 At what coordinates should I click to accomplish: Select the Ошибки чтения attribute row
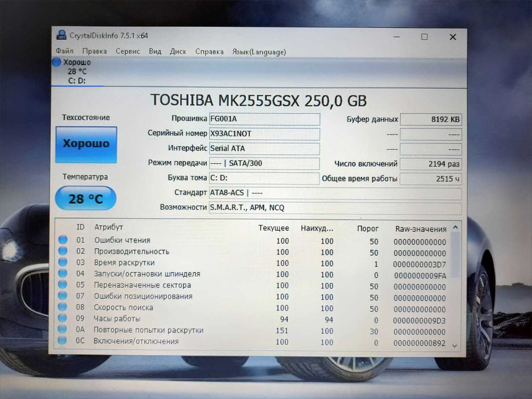253,241
